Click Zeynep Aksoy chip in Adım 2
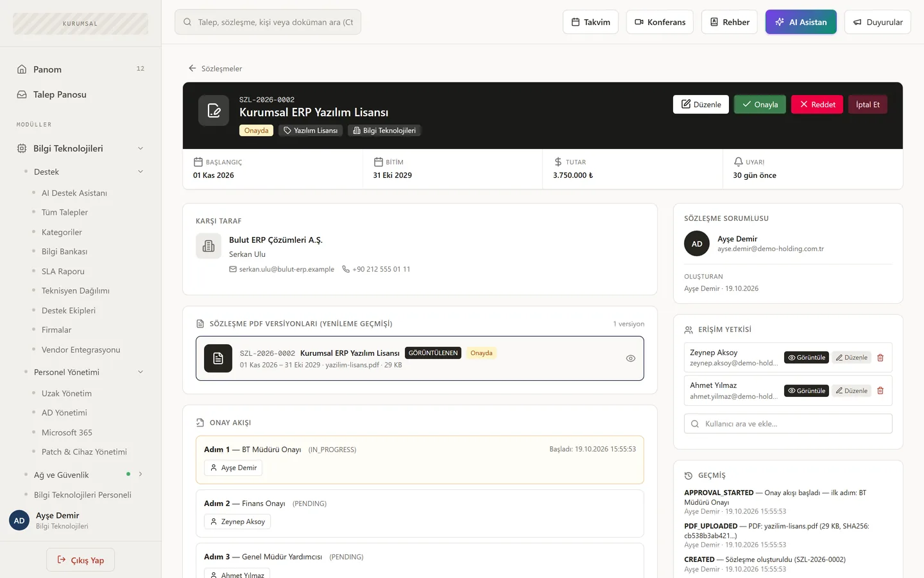924x578 pixels. coord(237,521)
